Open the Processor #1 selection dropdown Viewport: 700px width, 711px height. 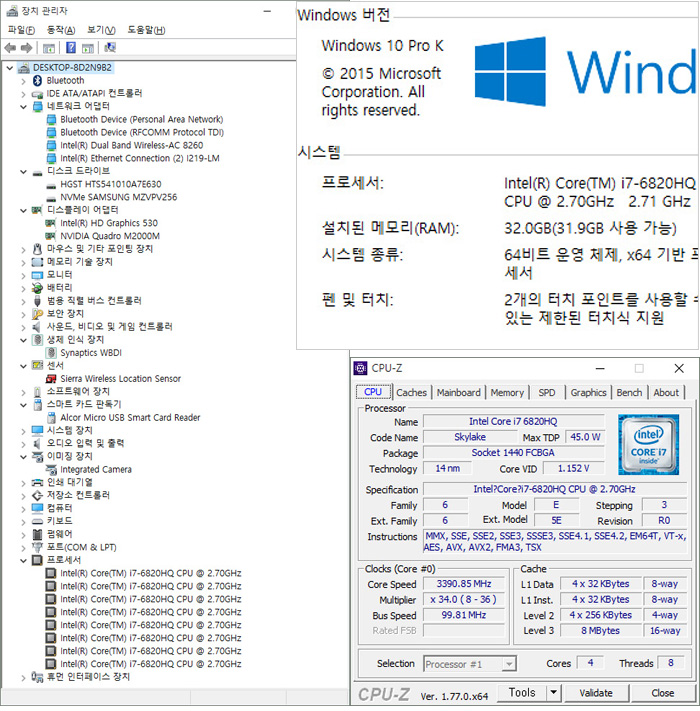click(x=509, y=664)
